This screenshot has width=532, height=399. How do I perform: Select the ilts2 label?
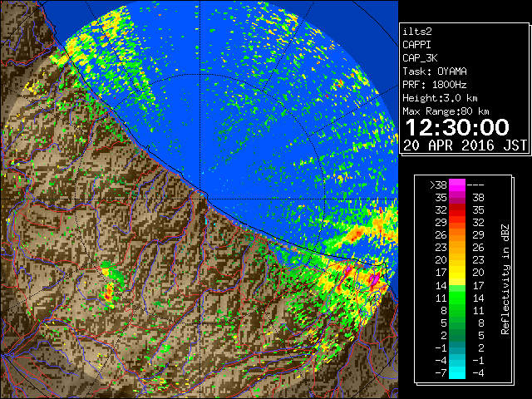[417, 32]
